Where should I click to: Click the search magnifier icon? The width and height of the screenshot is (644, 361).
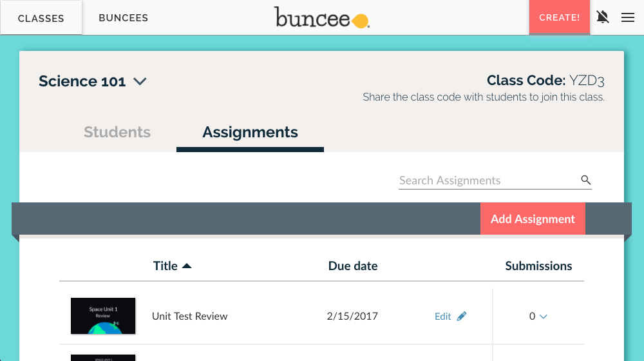[585, 180]
